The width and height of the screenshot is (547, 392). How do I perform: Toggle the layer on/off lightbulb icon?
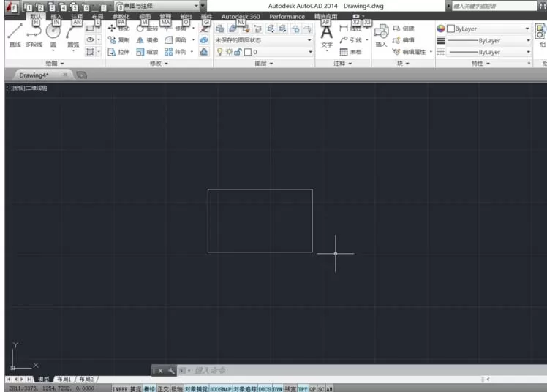(220, 52)
